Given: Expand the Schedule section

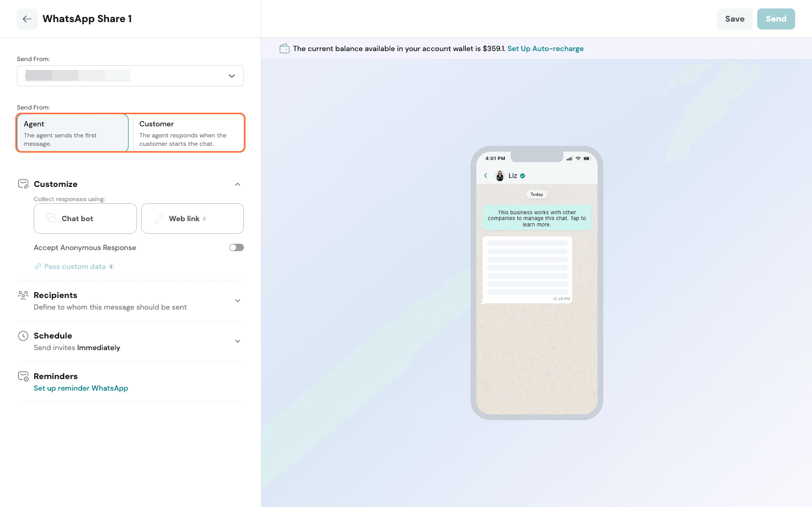Looking at the screenshot, I should 238,341.
